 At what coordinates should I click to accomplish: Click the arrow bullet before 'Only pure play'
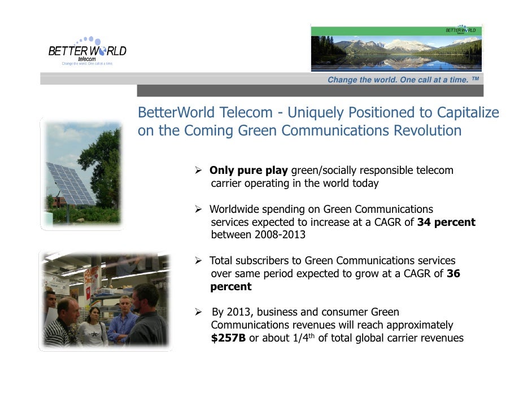pyautogui.click(x=198, y=170)
